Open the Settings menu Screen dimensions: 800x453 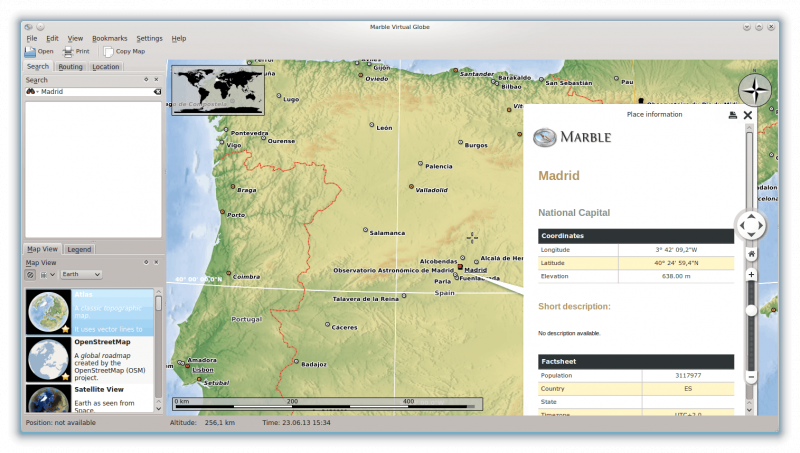click(149, 38)
